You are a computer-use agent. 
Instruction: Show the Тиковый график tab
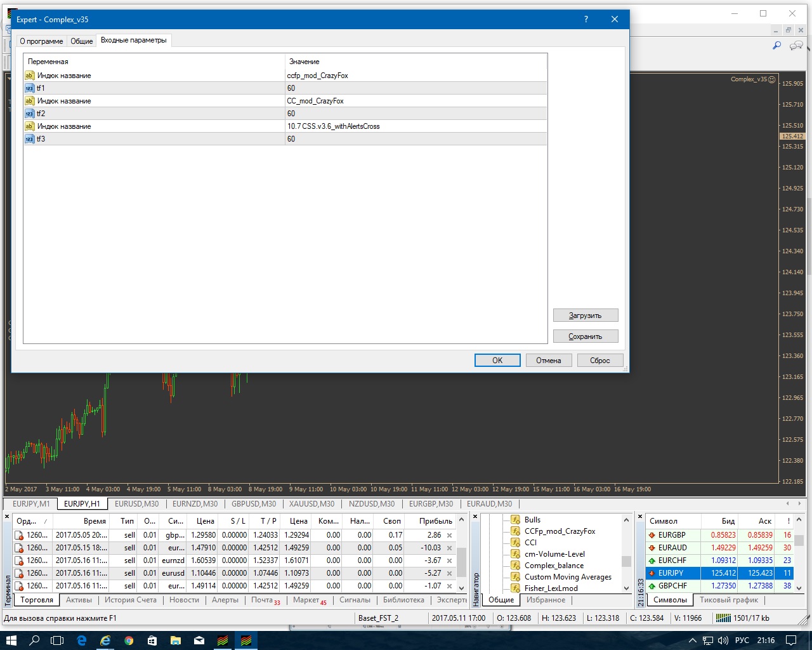pyautogui.click(x=728, y=600)
